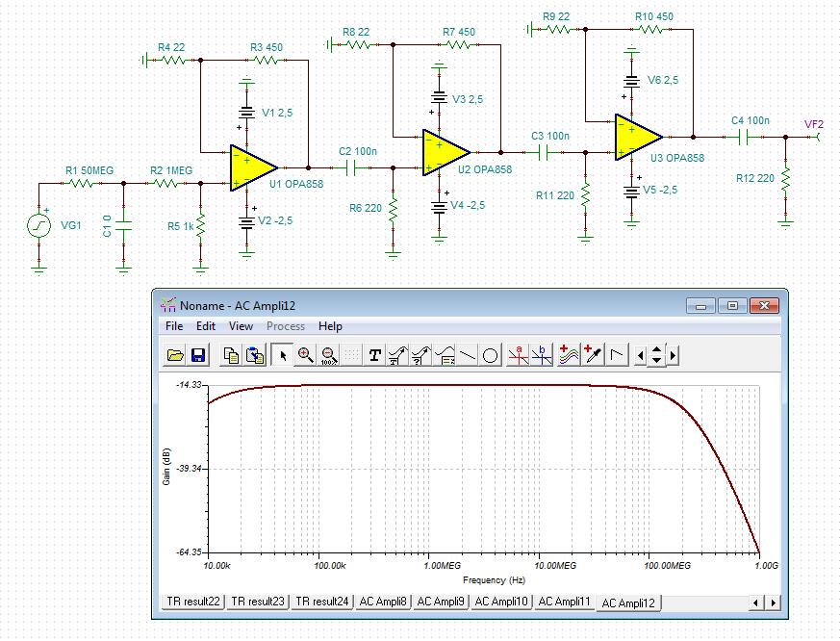Screen dimensions: 840x641
Task: Click the R12 220 resistor label
Action: [754, 178]
